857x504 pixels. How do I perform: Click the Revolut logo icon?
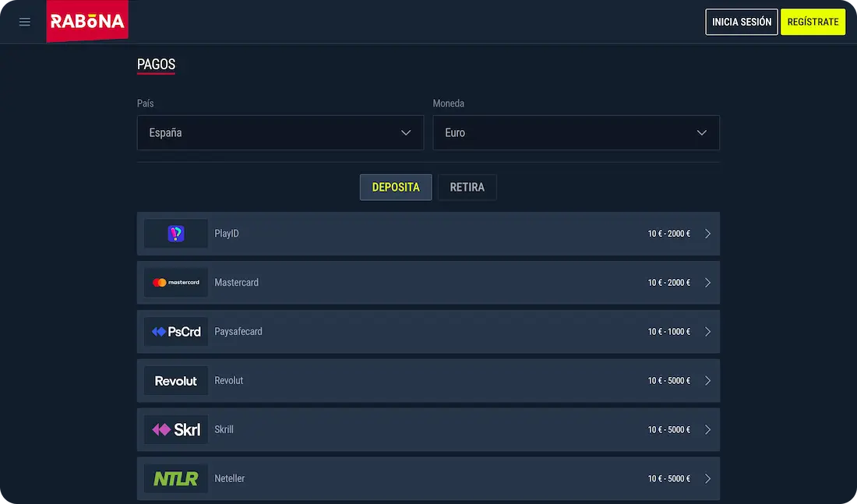176,381
